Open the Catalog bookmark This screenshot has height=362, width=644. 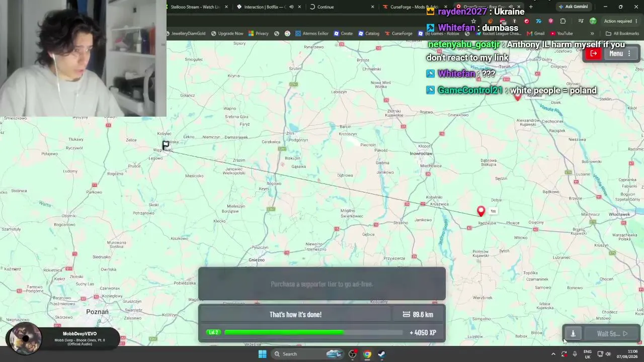pyautogui.click(x=369, y=34)
